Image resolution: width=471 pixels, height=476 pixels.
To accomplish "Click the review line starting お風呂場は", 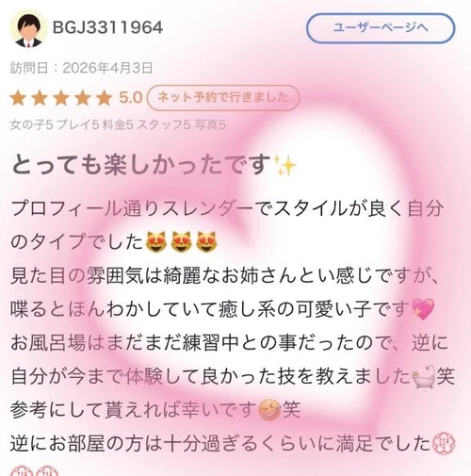I will [x=229, y=342].
